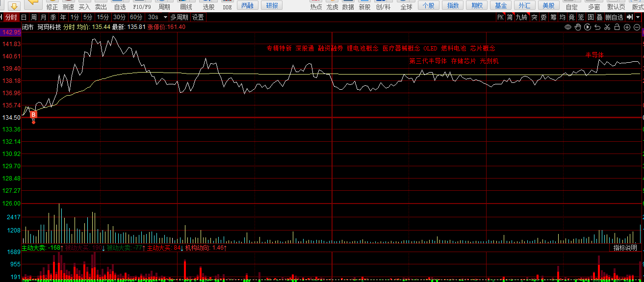
Task: Zoom in with the circled plus icon
Action: tap(627, 27)
